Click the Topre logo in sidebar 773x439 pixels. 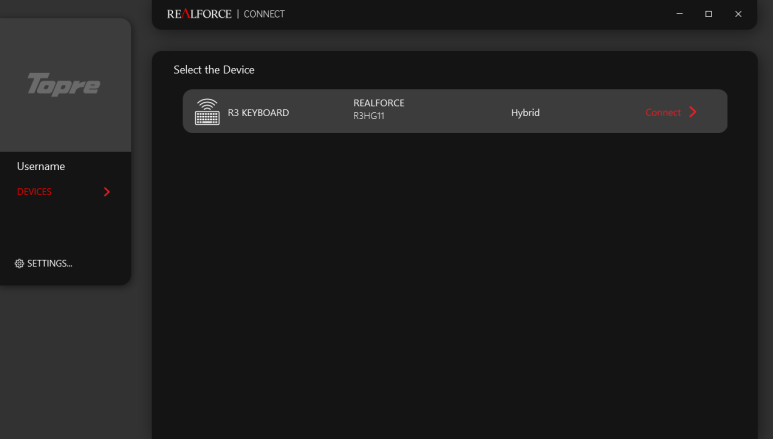coord(64,84)
